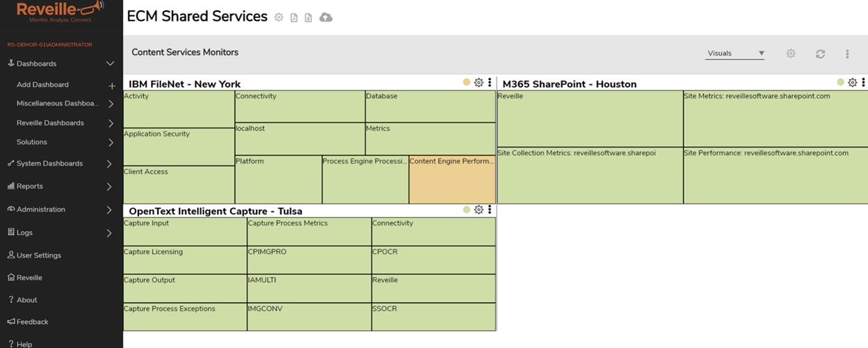
Task: Click IBM FileNet amber status indicator
Action: pos(467,83)
